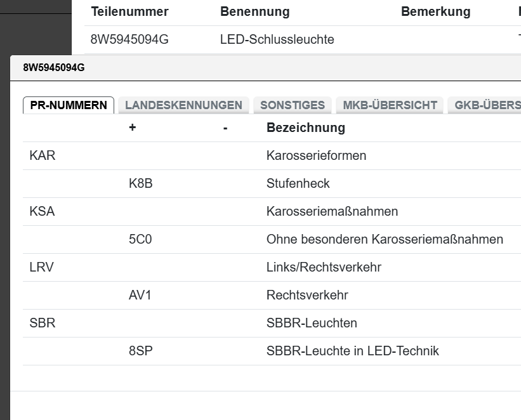Image resolution: width=521 pixels, height=420 pixels.
Task: Click the Bezeichnung column header
Action: click(x=306, y=128)
